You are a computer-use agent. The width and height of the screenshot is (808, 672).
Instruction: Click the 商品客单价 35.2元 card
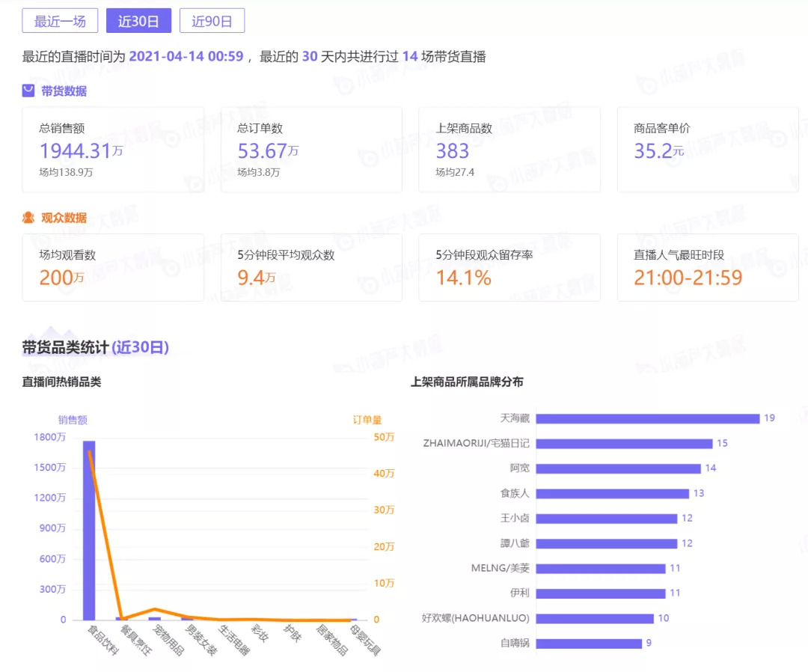[708, 150]
